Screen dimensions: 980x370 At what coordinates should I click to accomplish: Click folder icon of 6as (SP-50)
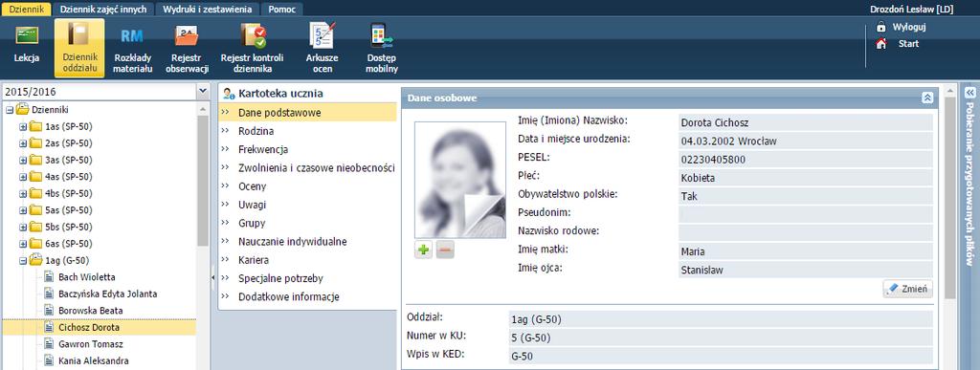[x=35, y=244]
